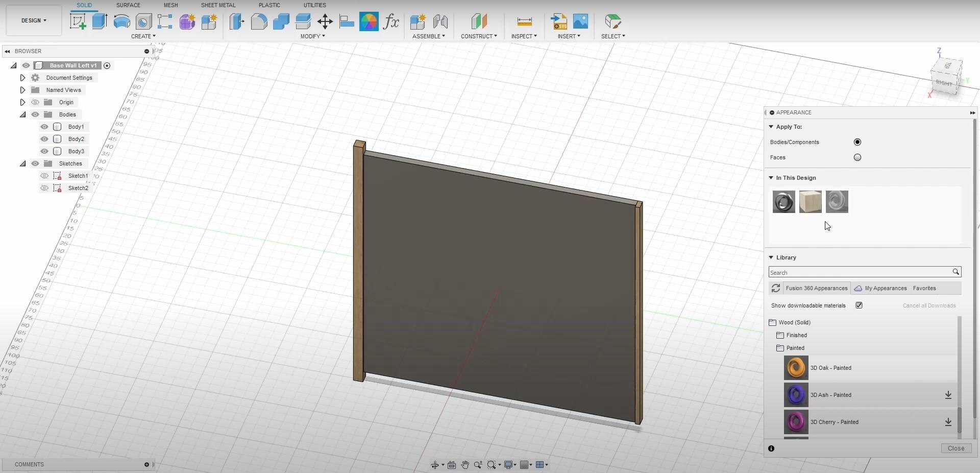This screenshot has height=473, width=980.
Task: Download the 3D Cherry - Painted material
Action: tap(948, 422)
